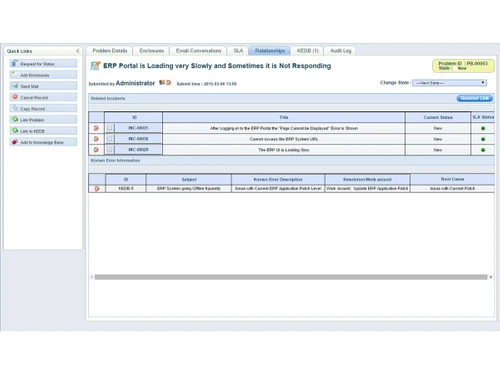Click title about 'Page Cannot be Displayed' error
The height and width of the screenshot is (375, 500).
pyautogui.click(x=284, y=128)
